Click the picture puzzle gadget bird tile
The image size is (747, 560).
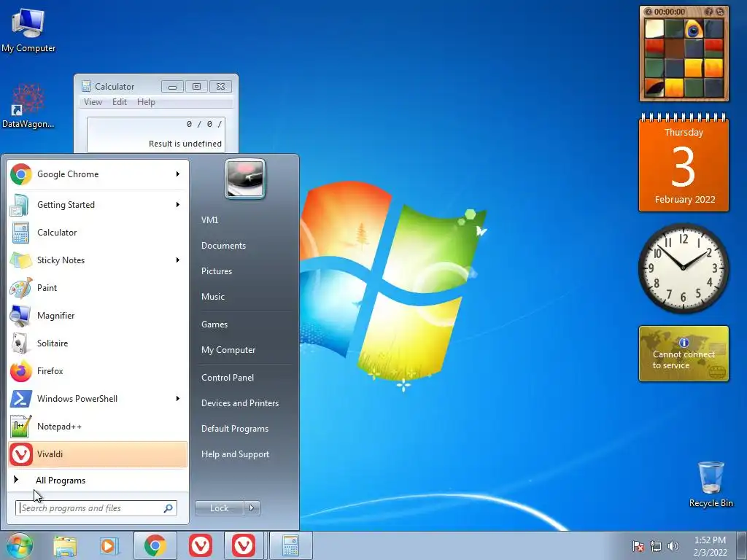click(694, 29)
